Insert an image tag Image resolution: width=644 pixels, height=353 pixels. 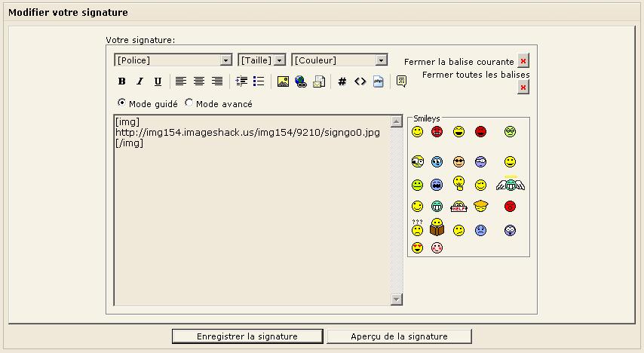pyautogui.click(x=283, y=81)
